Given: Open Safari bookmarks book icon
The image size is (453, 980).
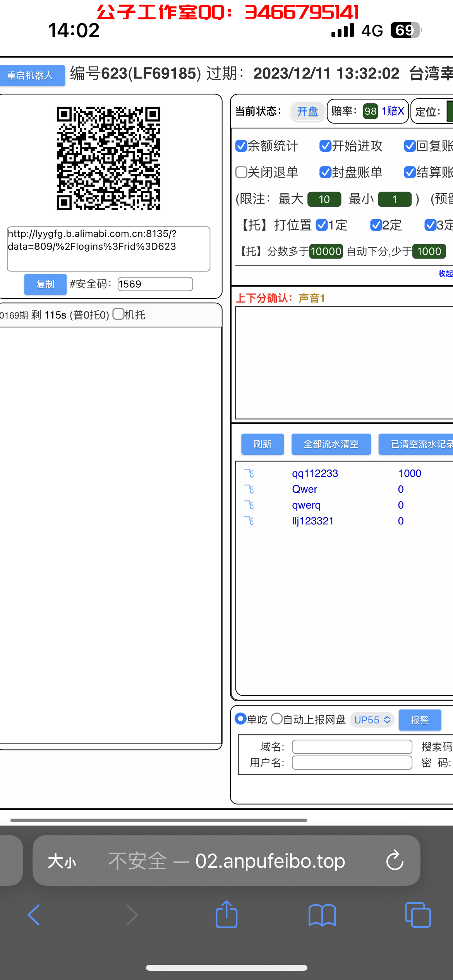Looking at the screenshot, I should click(322, 915).
